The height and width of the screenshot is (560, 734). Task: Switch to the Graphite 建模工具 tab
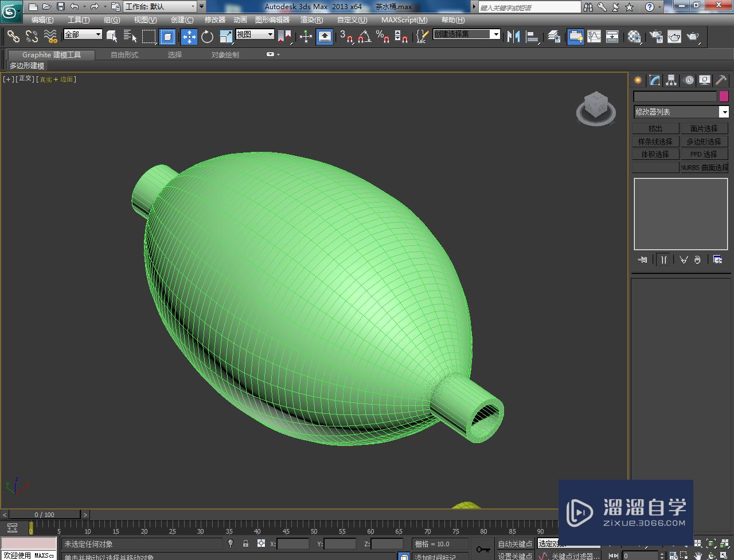point(52,54)
